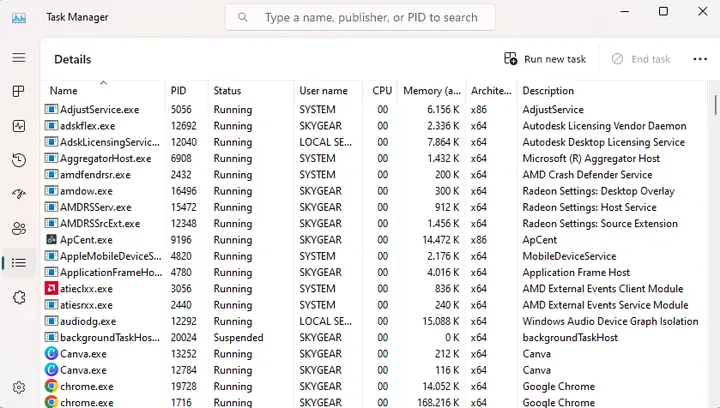Sort by the Memory column header
This screenshot has height=408, width=720.
432,91
